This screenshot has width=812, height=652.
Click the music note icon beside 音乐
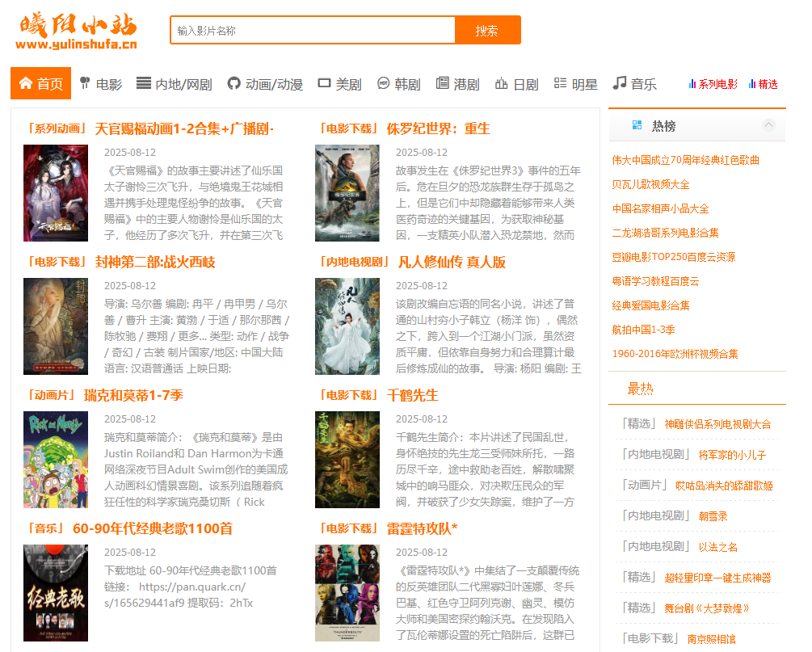pyautogui.click(x=620, y=83)
